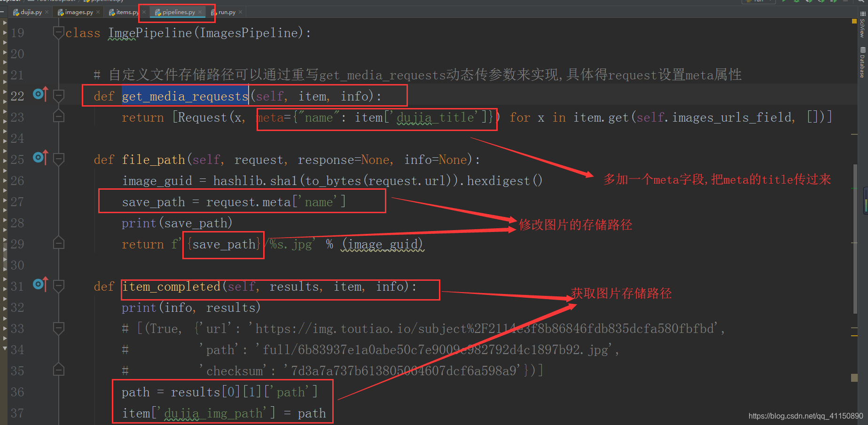Click line number 27 in the gutter

[x=17, y=202]
